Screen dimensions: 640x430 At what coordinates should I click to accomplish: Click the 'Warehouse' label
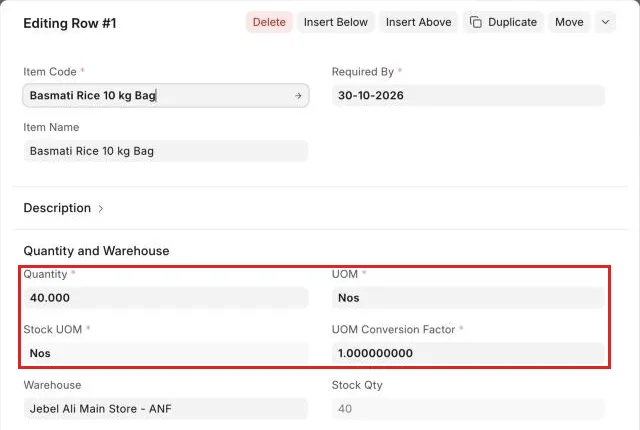(x=52, y=385)
